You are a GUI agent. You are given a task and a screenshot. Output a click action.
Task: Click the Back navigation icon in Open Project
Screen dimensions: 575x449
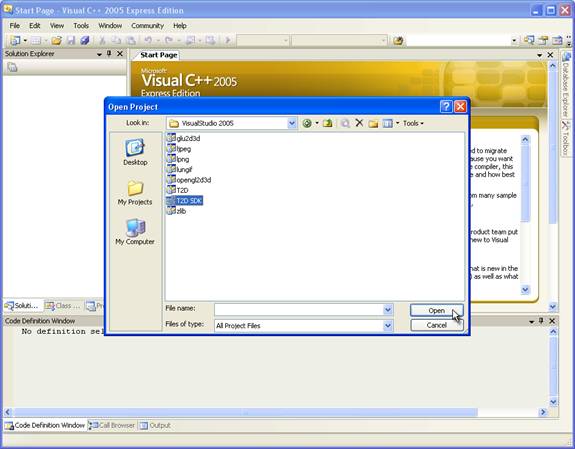307,123
